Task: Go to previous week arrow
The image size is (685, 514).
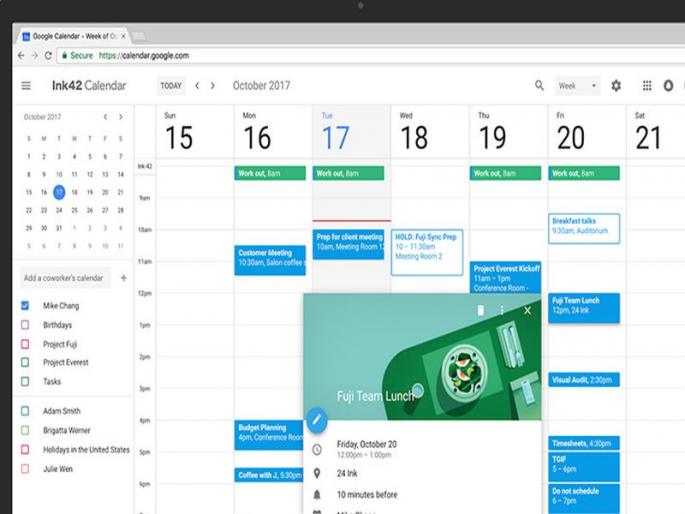Action: (x=197, y=86)
